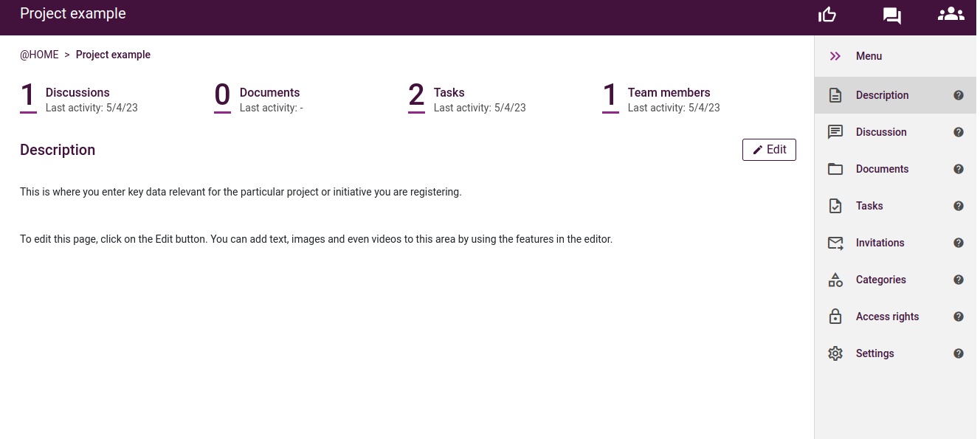The image size is (980, 439).
Task: Open the Team members counter card
Action: click(661, 98)
